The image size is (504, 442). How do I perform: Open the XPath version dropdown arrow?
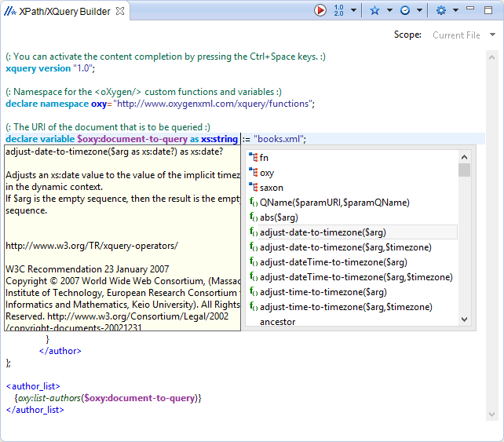[354, 11]
